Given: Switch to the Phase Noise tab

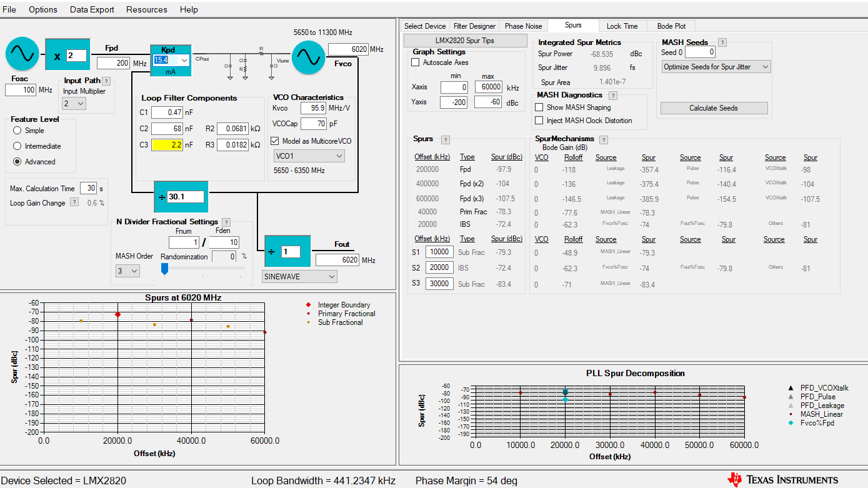Looking at the screenshot, I should click(523, 26).
